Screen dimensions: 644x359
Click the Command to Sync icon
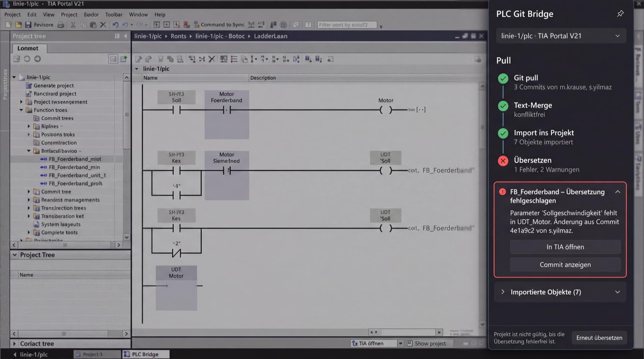pyautogui.click(x=197, y=25)
